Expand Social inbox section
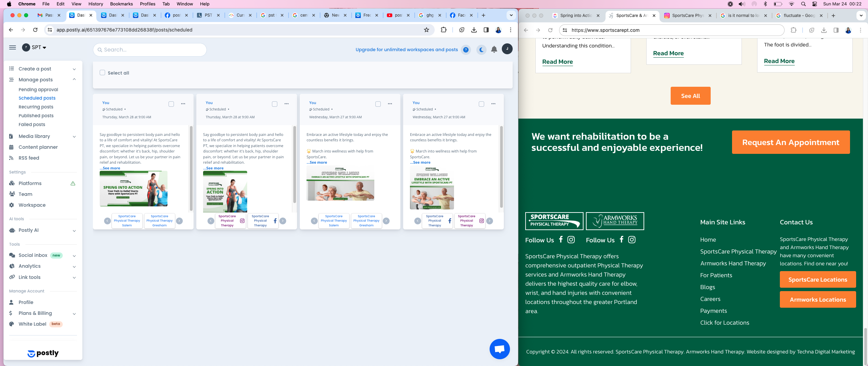This screenshot has height=366, width=868. click(42, 255)
